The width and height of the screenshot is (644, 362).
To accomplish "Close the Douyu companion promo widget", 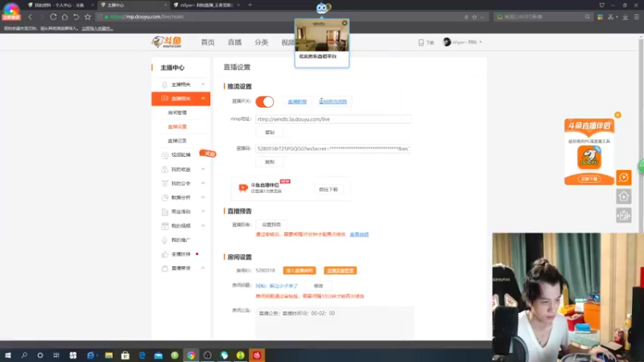I will tap(617, 115).
